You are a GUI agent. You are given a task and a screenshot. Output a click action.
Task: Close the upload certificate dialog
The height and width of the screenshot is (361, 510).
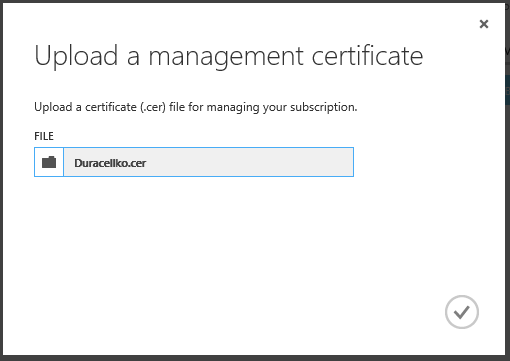[x=484, y=24]
